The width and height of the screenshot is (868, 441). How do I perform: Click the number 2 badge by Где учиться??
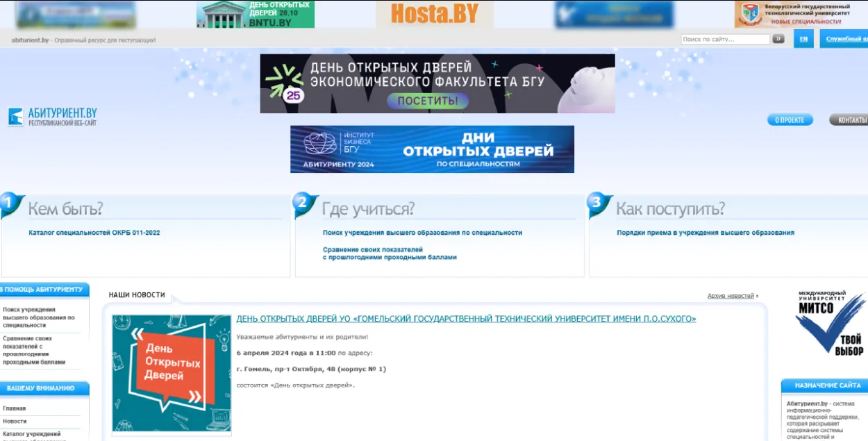[305, 205]
